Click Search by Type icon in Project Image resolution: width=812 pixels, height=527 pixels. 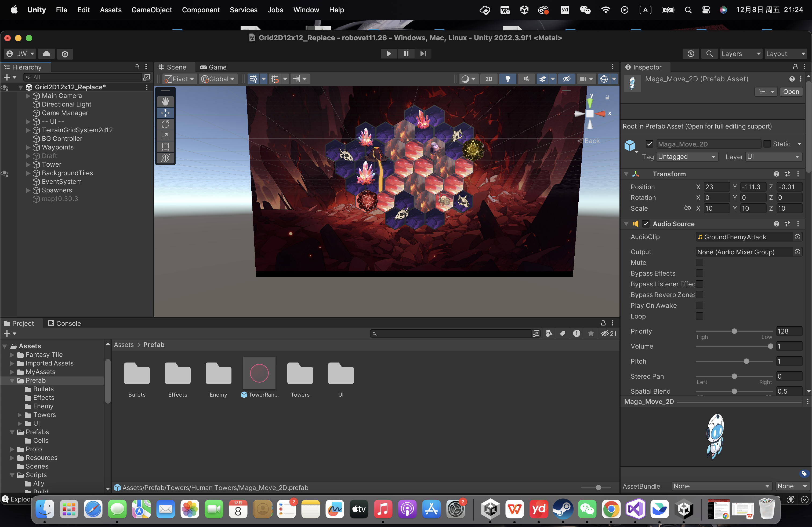coord(549,333)
